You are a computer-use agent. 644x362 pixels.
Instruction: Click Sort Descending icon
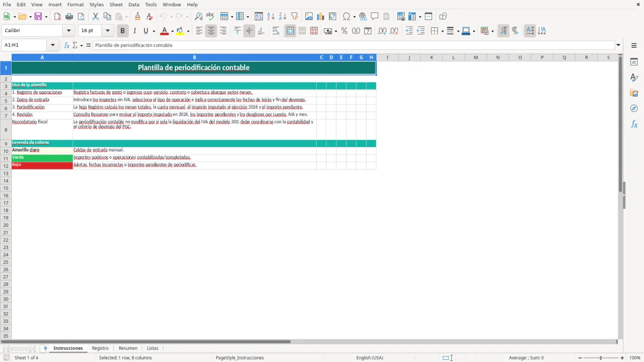283,17
